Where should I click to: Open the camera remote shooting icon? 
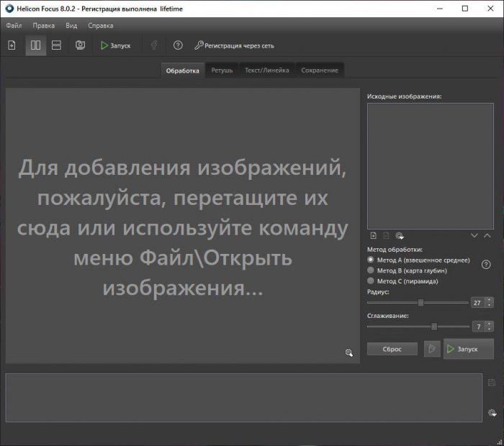click(81, 45)
